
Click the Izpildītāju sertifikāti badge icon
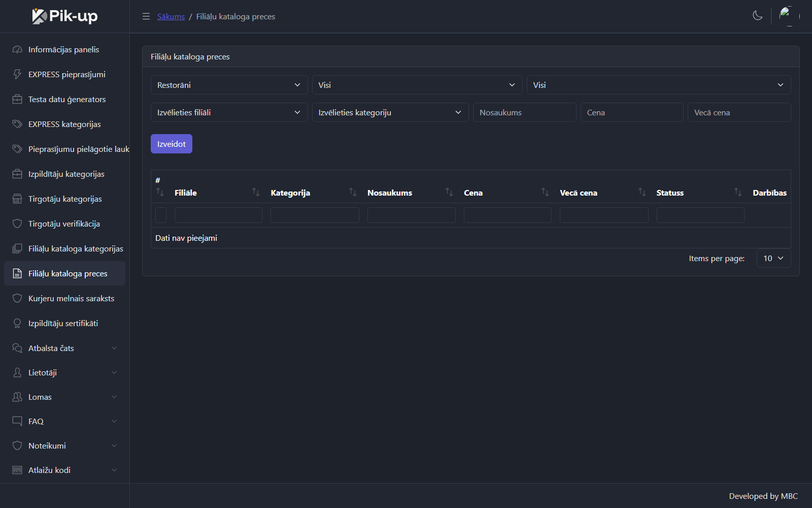pyautogui.click(x=17, y=324)
